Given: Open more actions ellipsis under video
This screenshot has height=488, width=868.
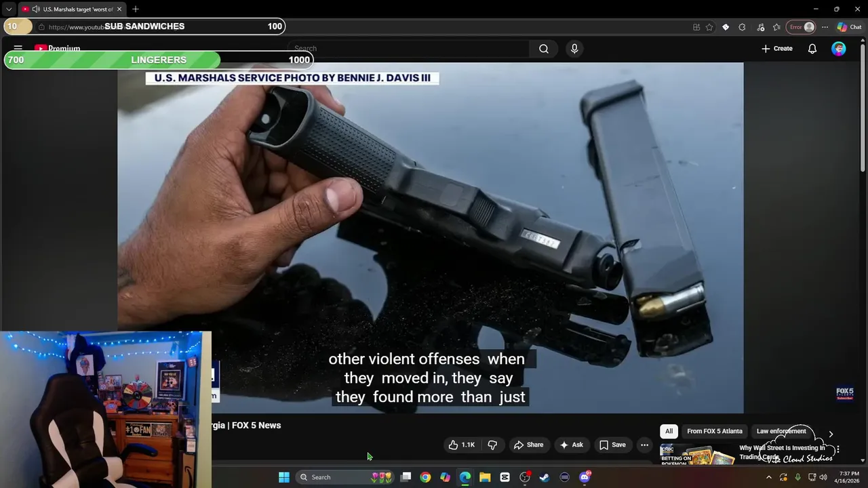Looking at the screenshot, I should pos(644,445).
